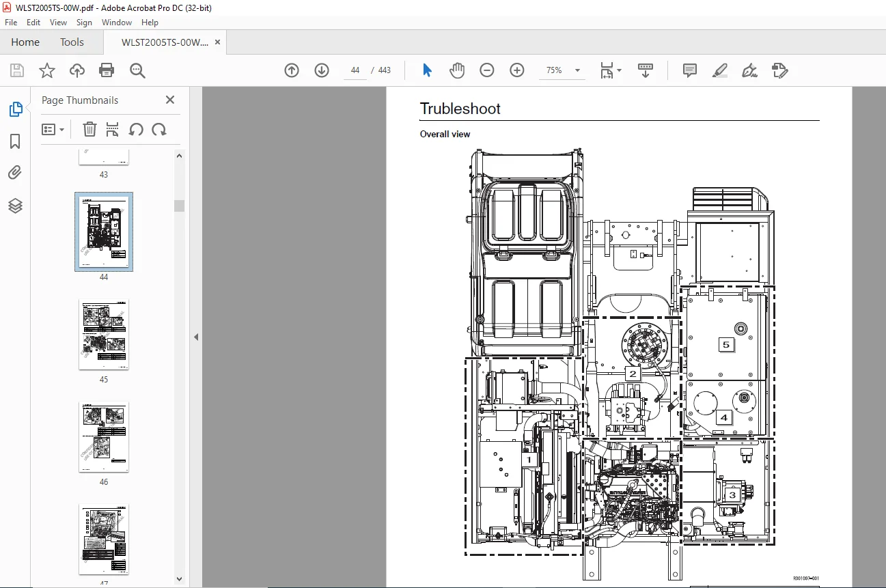The width and height of the screenshot is (886, 588).
Task: Add a comment sticky note
Action: pos(690,70)
